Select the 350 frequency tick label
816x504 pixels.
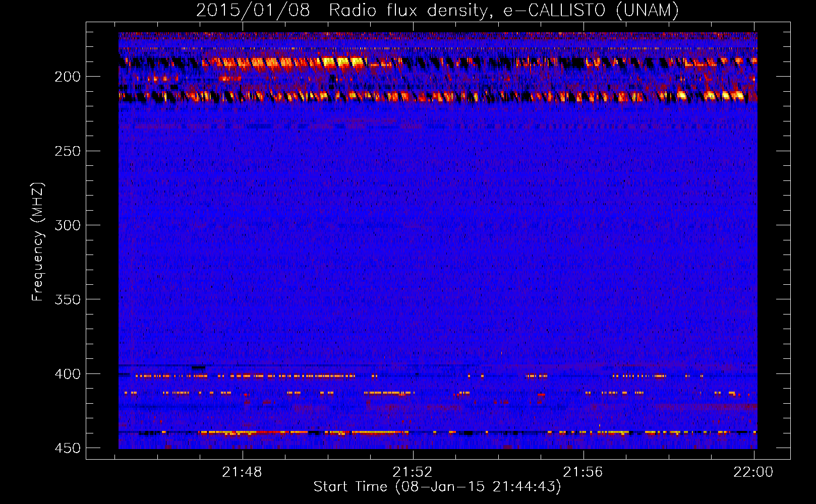(x=68, y=299)
